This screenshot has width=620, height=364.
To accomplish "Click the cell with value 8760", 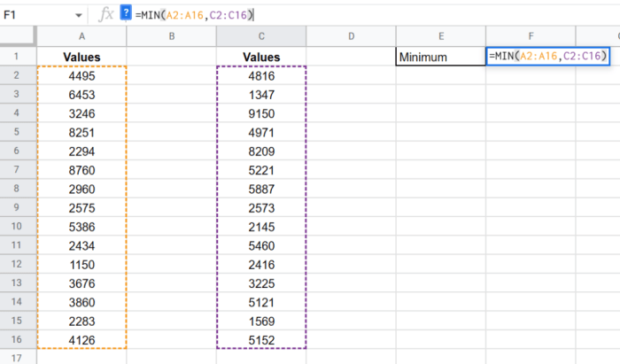I will tap(81, 170).
